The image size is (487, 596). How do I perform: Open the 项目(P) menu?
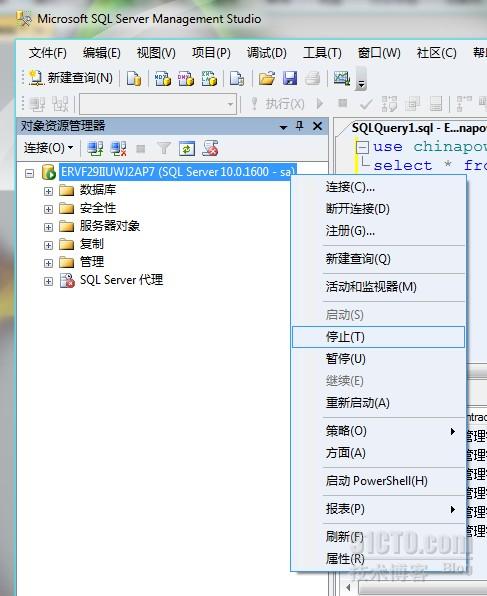pos(211,53)
